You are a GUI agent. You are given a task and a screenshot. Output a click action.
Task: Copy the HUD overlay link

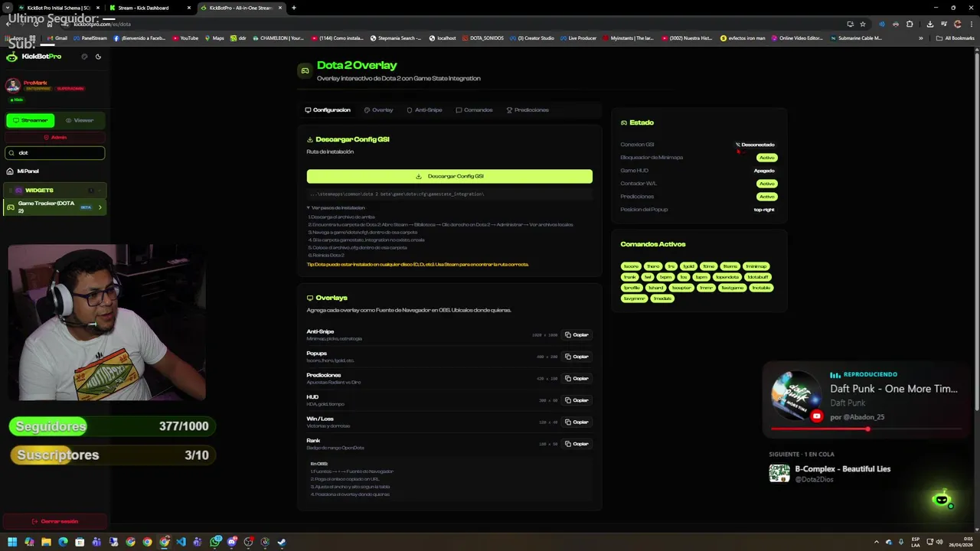click(577, 400)
